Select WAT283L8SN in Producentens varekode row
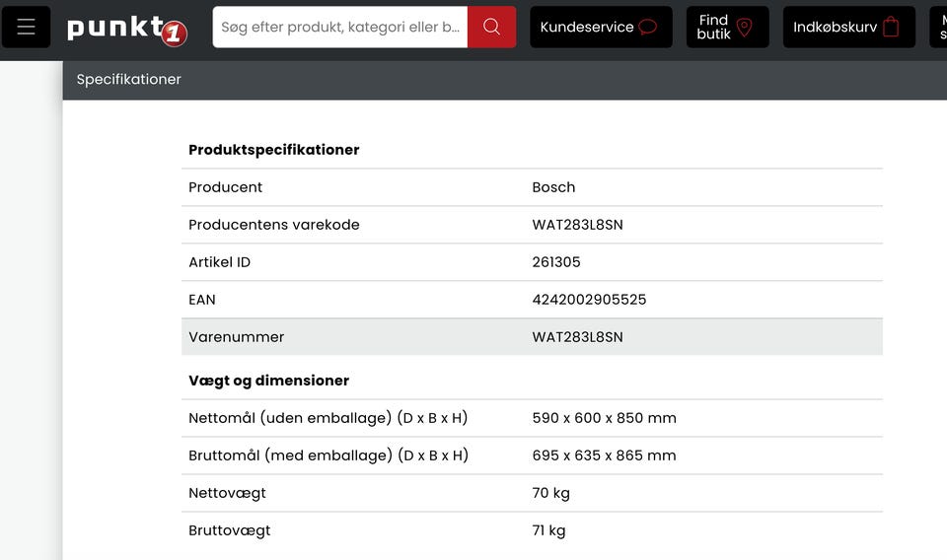Viewport: 947px width, 560px height. (x=577, y=225)
